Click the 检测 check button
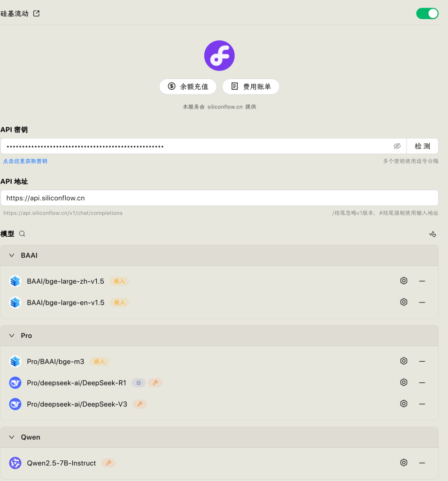 pos(422,146)
